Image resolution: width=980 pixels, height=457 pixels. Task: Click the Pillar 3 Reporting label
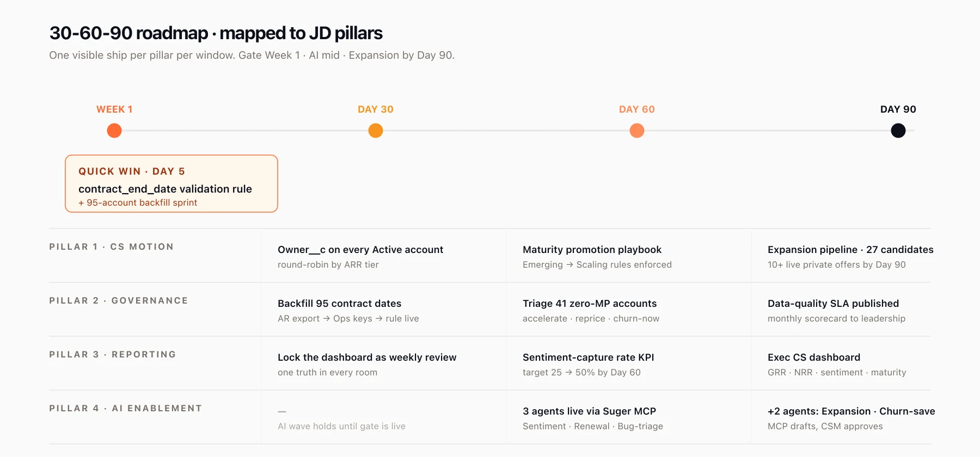click(x=113, y=355)
